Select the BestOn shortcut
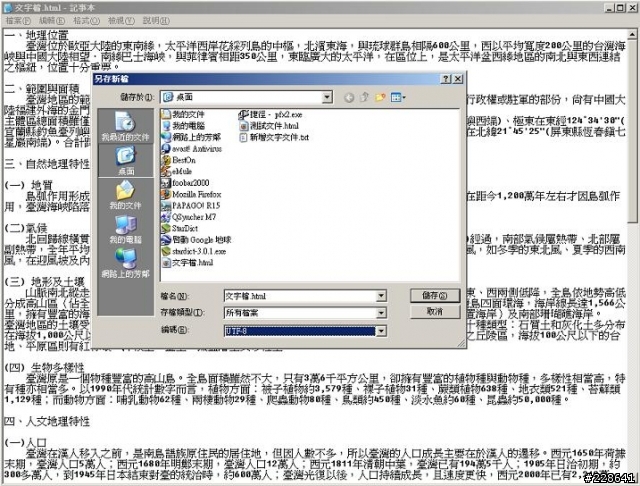Image resolution: width=640 pixels, height=486 pixels. pos(179,160)
